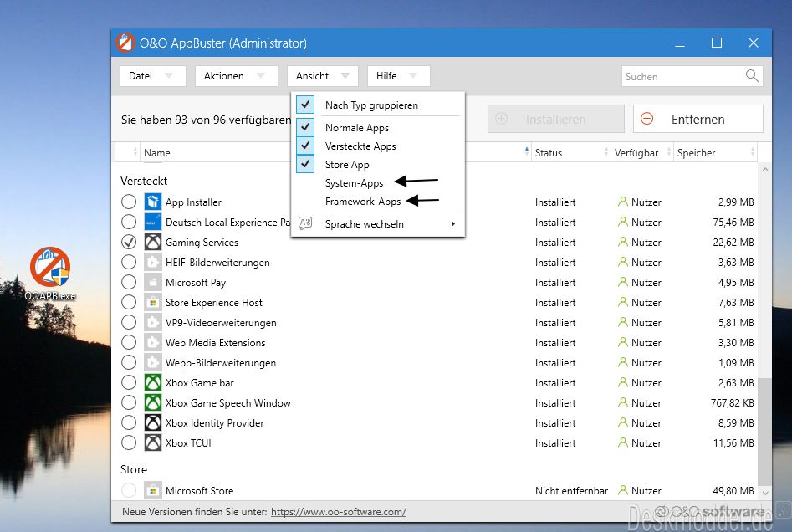Toggle the Versteckte Apps checkmark

tap(305, 146)
